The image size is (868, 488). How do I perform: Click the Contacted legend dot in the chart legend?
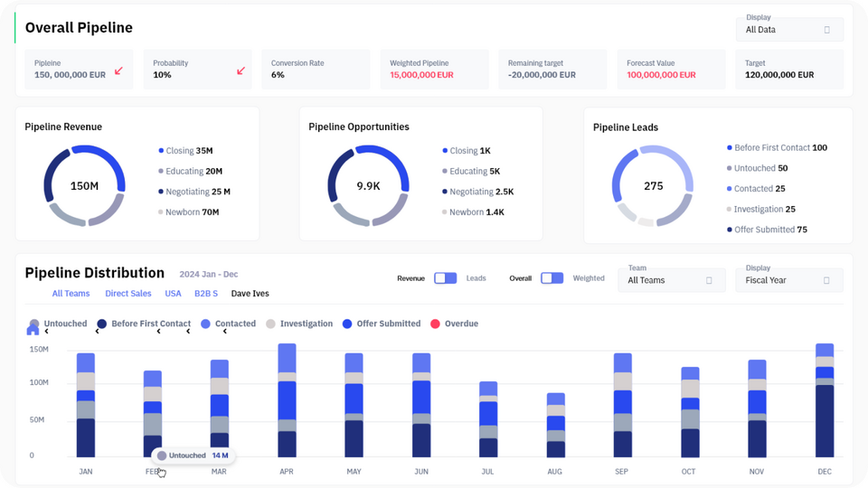[205, 324]
